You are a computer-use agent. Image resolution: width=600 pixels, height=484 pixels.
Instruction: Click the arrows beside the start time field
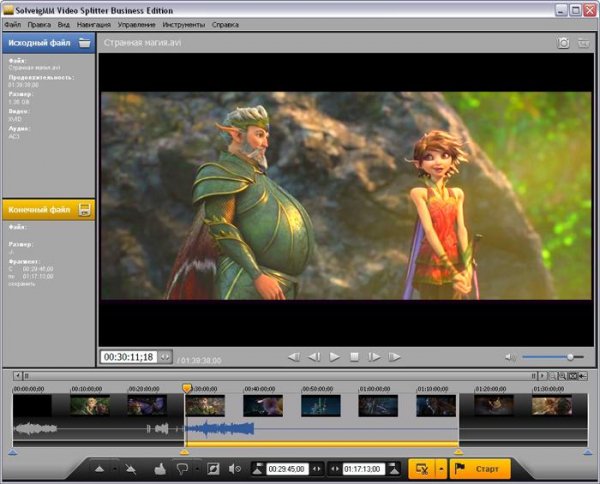tap(317, 469)
